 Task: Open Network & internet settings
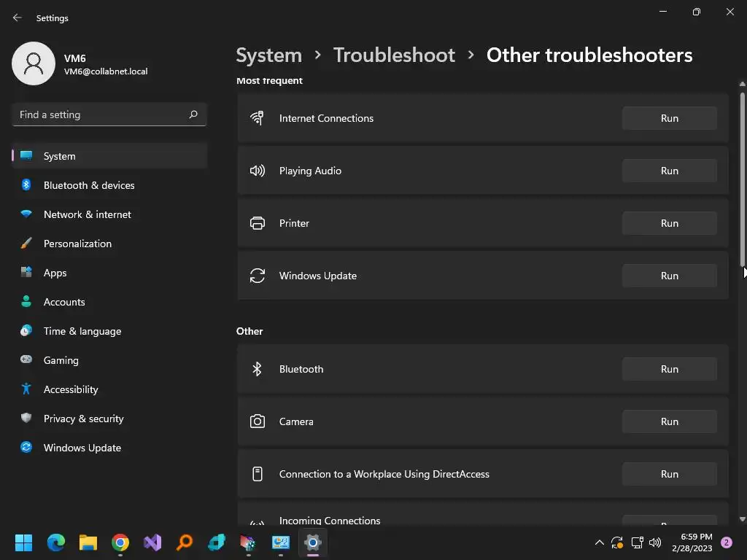click(109, 214)
